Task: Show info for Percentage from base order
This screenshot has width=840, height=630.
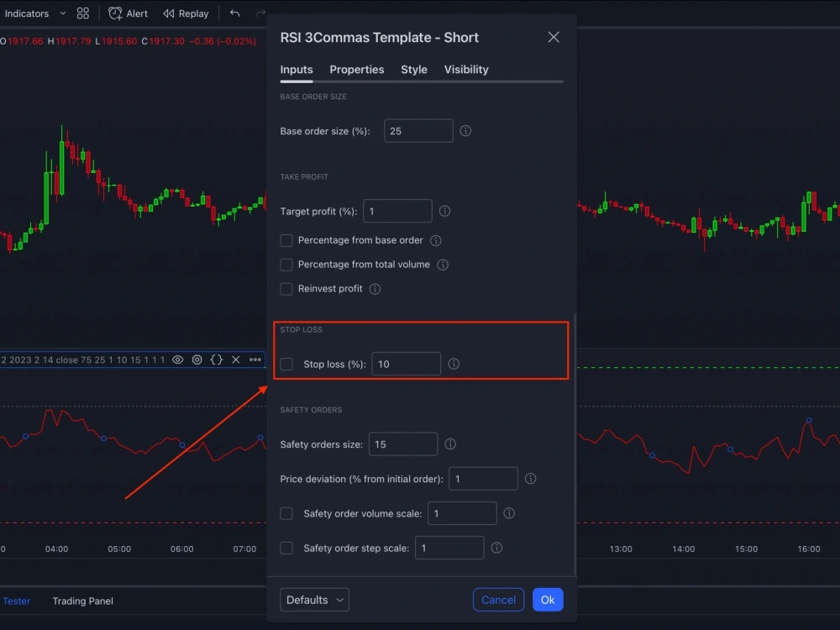Action: 435,240
